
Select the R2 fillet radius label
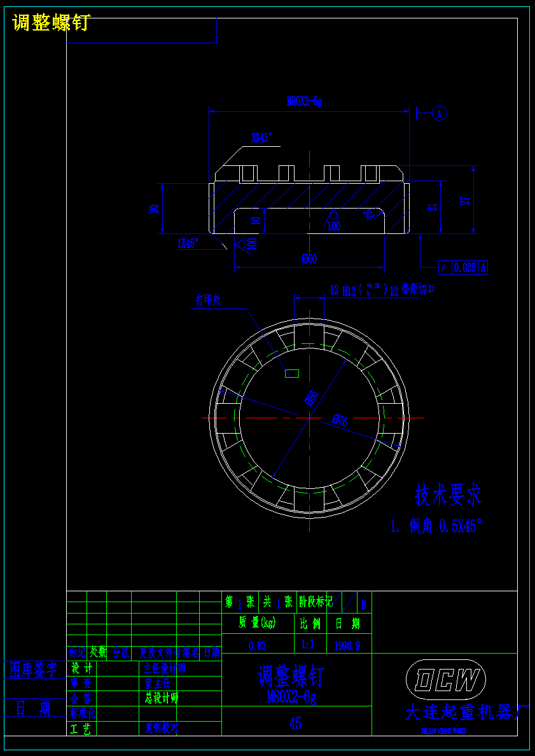pyautogui.click(x=369, y=214)
